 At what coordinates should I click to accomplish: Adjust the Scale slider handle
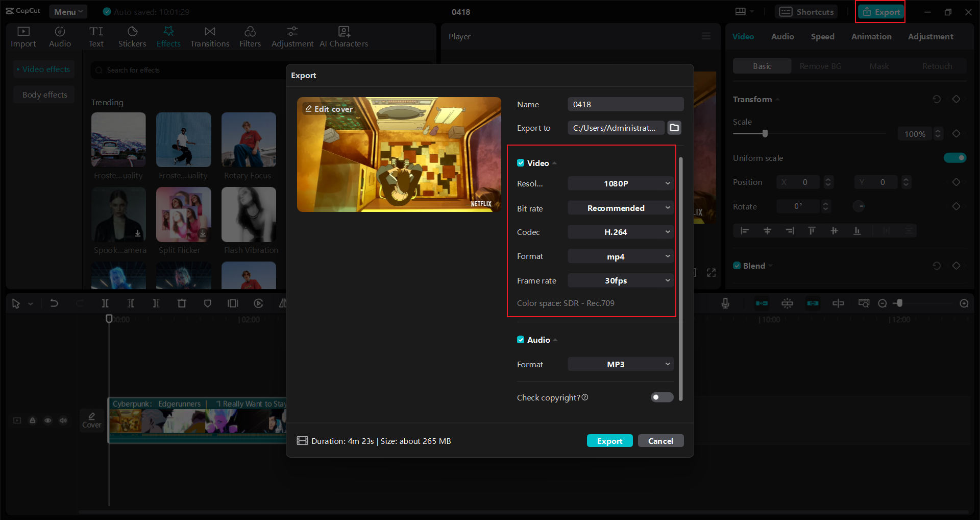click(765, 134)
